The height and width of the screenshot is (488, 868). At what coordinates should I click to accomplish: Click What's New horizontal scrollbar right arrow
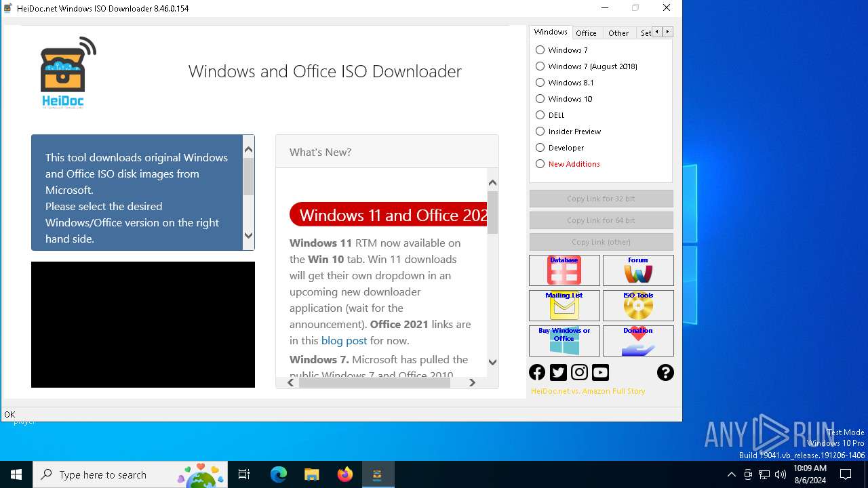[x=472, y=382]
